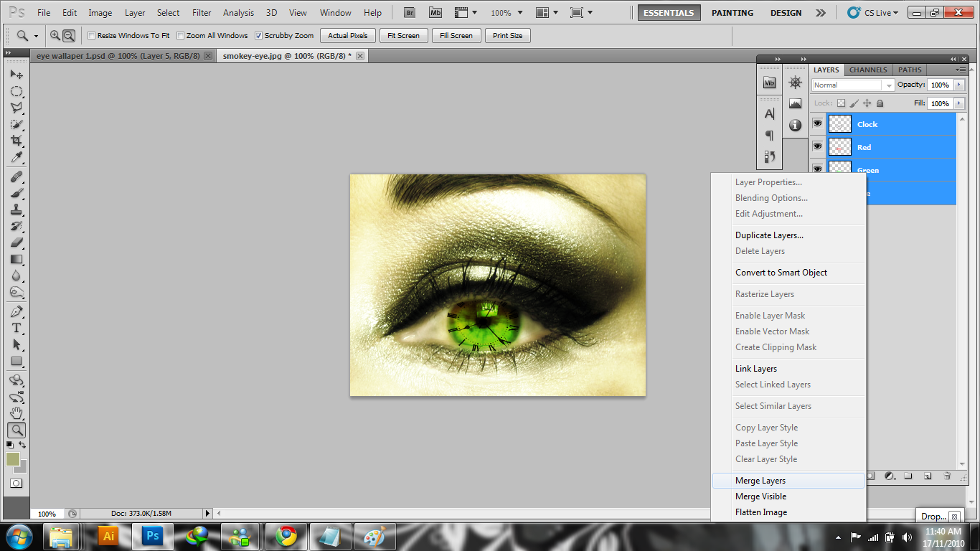Viewport: 980px width, 551px height.
Task: Hide the Clock layer
Action: pyautogui.click(x=818, y=123)
